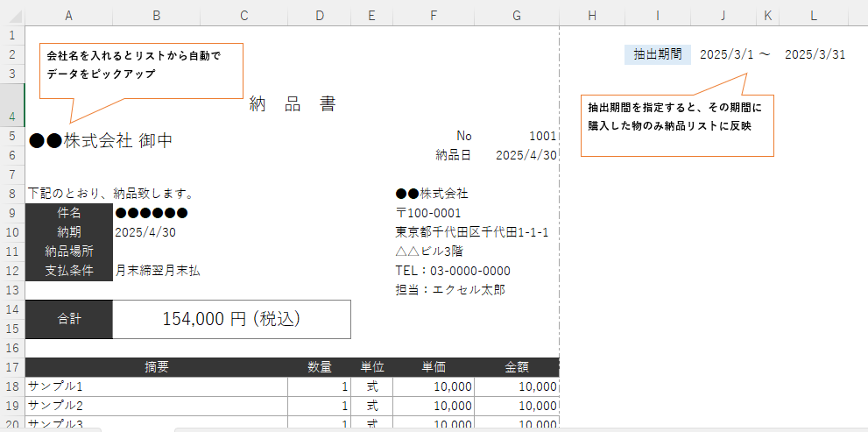Select column L header
Screen dimensions: 868x432
813,16
